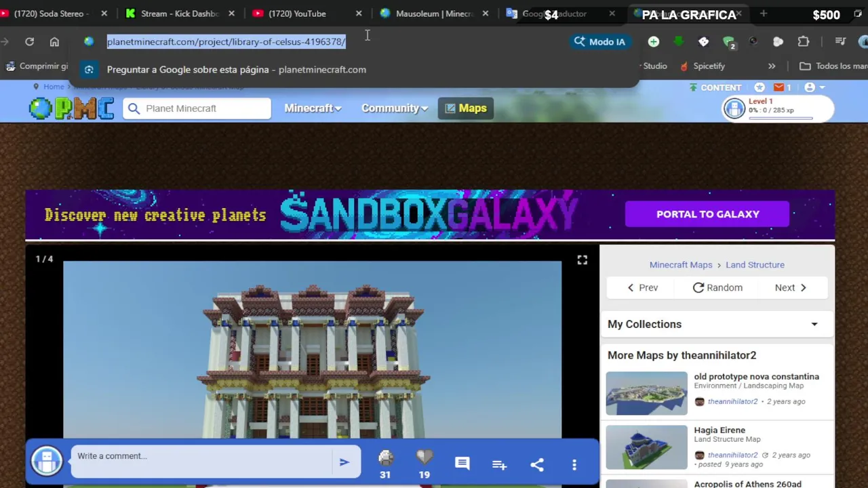Open the Todos los marcadores folder
This screenshot has width=868, height=488.
(833, 66)
